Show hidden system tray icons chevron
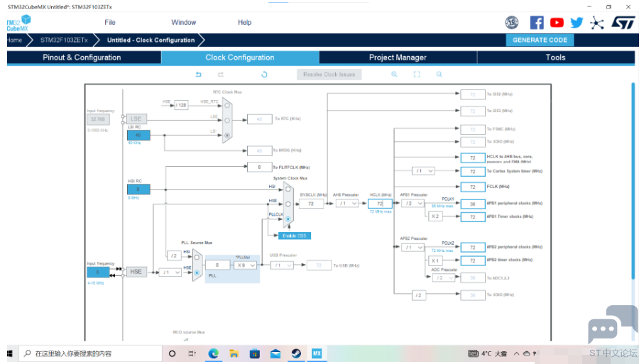This screenshot has height=364, width=644. point(516,353)
